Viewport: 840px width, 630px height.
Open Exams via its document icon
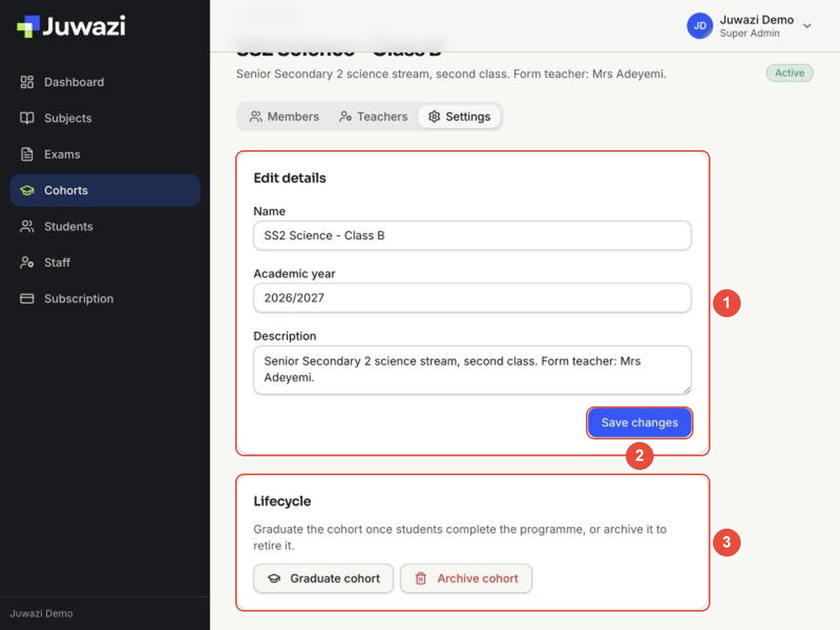click(27, 154)
